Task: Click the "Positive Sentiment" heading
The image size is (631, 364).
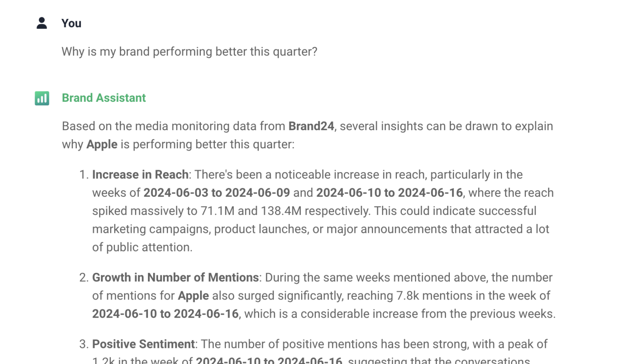Action: click(x=143, y=344)
